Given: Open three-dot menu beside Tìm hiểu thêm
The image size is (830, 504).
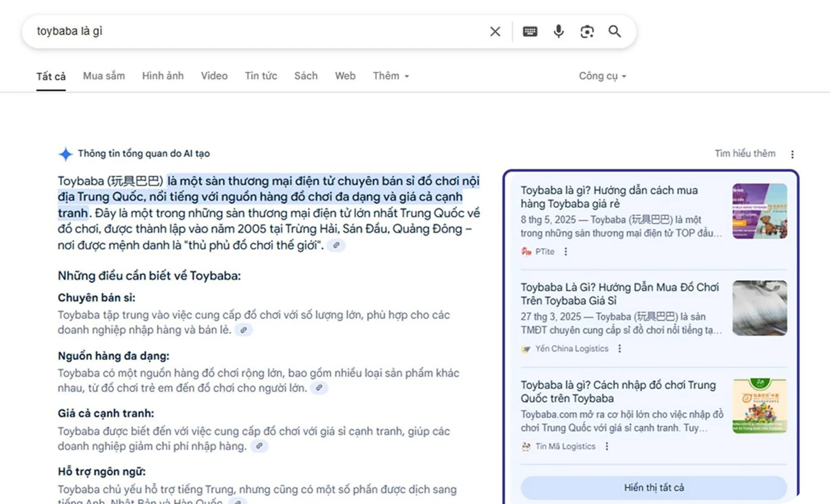Looking at the screenshot, I should pos(792,154).
